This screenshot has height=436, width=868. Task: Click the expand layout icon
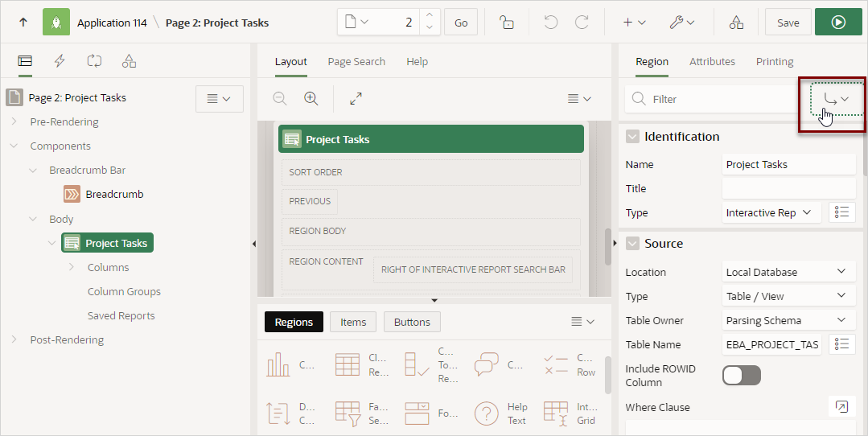[x=356, y=98]
